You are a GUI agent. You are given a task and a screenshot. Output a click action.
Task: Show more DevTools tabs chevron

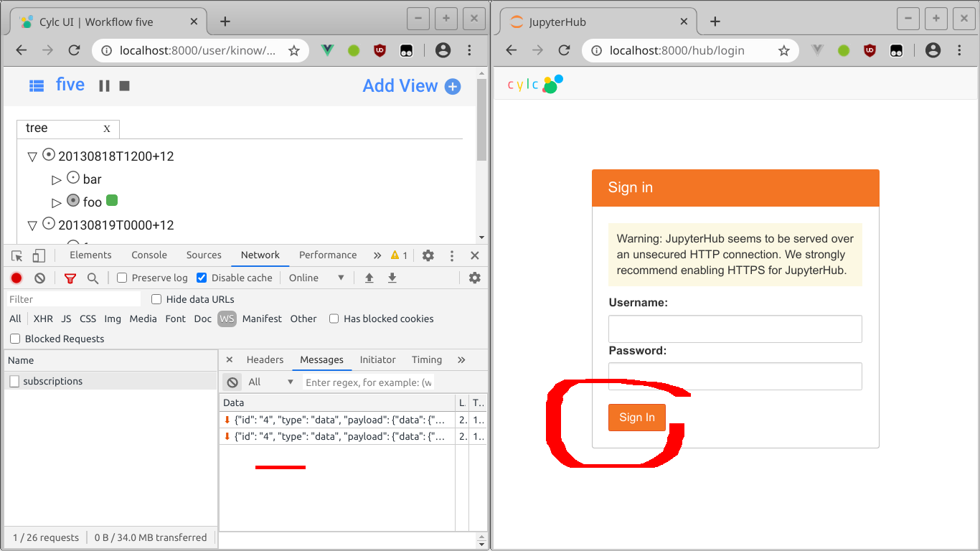pos(377,255)
